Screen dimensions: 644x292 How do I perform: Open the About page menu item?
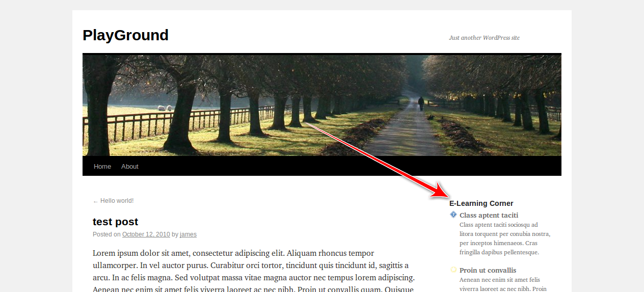[x=130, y=167]
